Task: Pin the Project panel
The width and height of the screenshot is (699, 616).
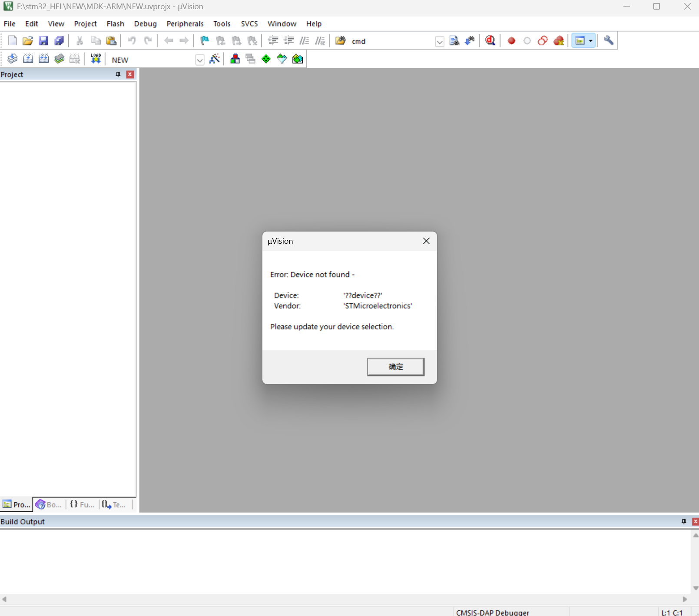Action: point(118,75)
